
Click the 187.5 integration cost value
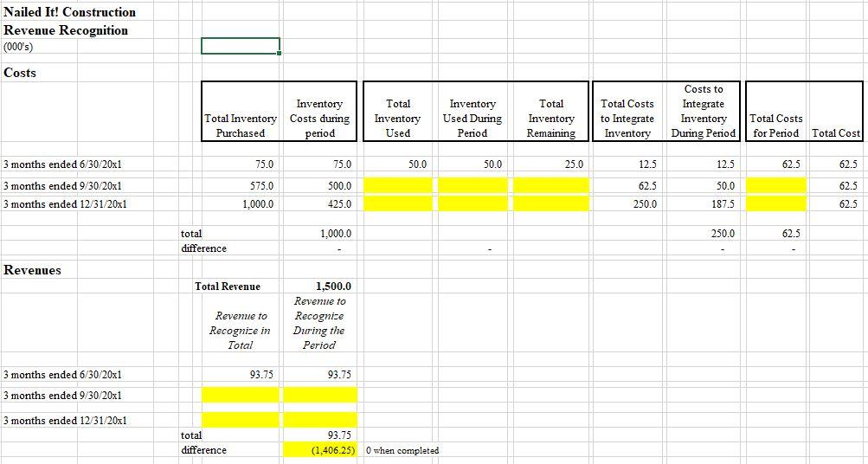[723, 203]
